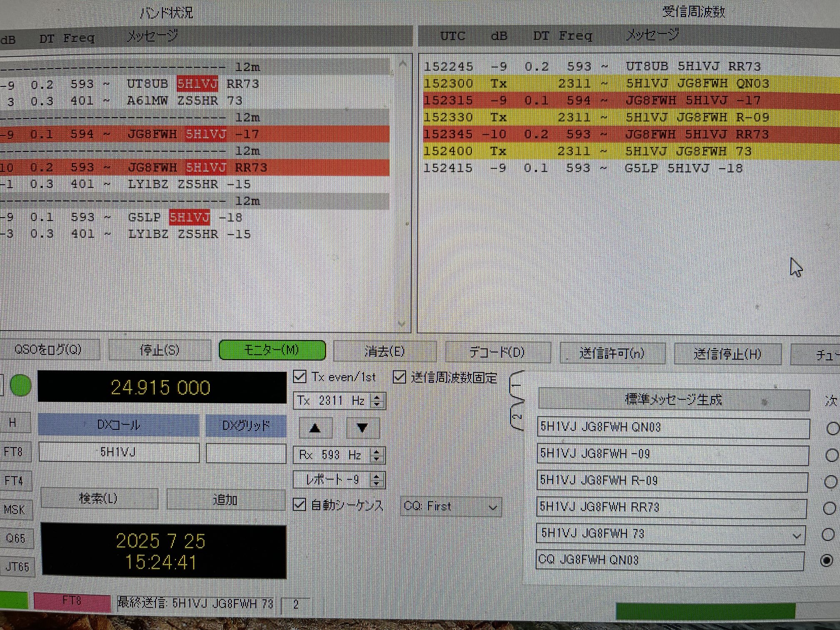Click the green status indicator circle
The width and height of the screenshot is (840, 630).
coord(20,385)
